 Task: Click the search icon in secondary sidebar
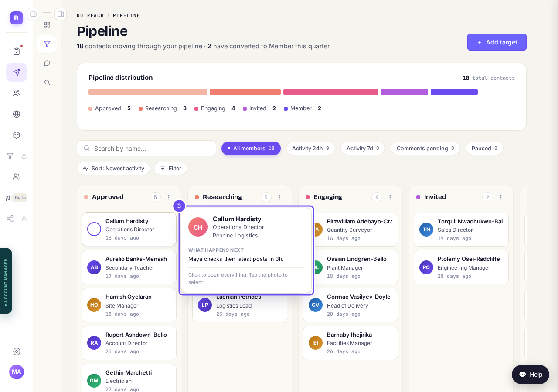click(x=47, y=82)
